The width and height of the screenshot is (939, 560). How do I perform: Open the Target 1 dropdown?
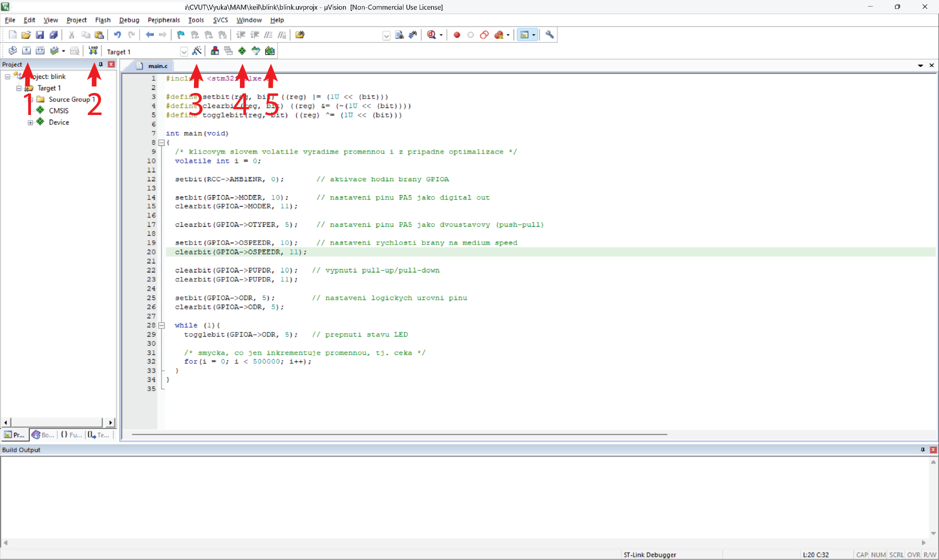tap(184, 52)
